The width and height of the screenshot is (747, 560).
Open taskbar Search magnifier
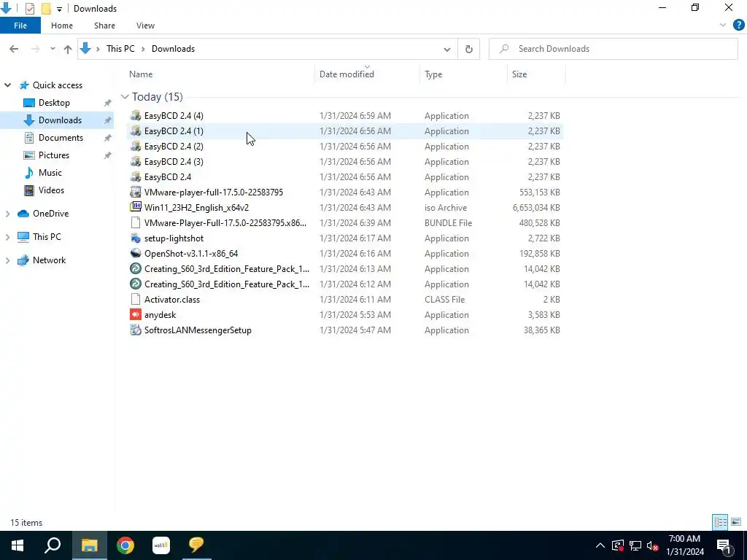pyautogui.click(x=53, y=545)
